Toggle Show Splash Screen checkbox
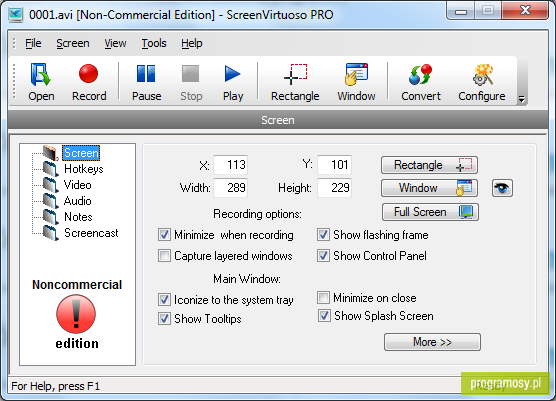 (324, 316)
